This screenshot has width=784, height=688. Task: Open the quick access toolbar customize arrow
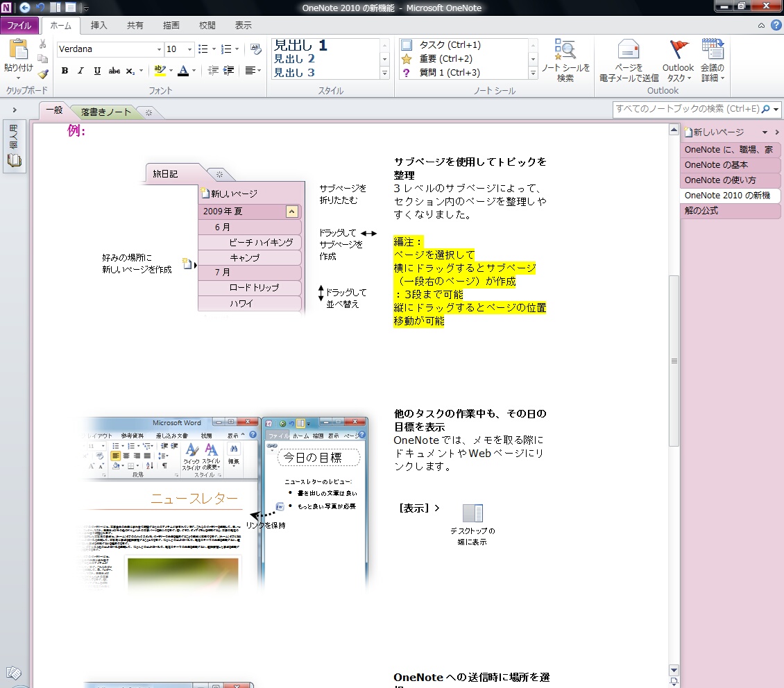tap(85, 8)
